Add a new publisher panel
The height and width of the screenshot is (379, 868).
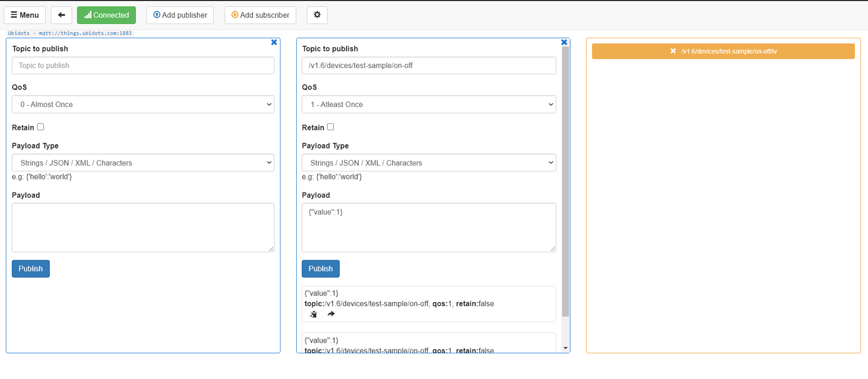[x=180, y=14]
